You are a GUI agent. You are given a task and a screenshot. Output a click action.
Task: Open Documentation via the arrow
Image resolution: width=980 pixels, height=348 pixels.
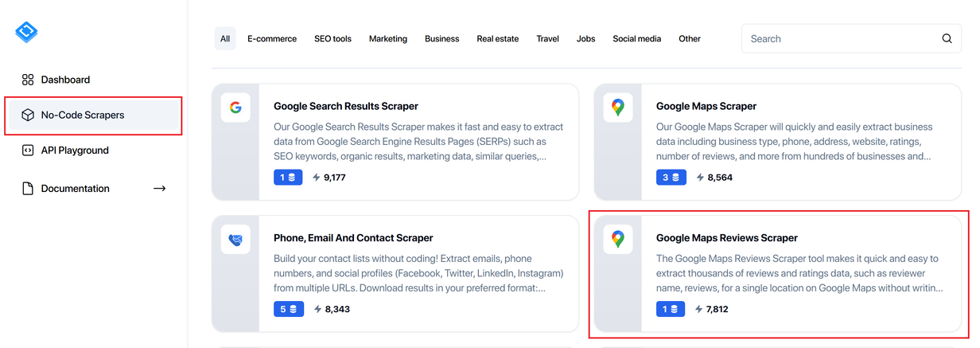click(x=159, y=189)
